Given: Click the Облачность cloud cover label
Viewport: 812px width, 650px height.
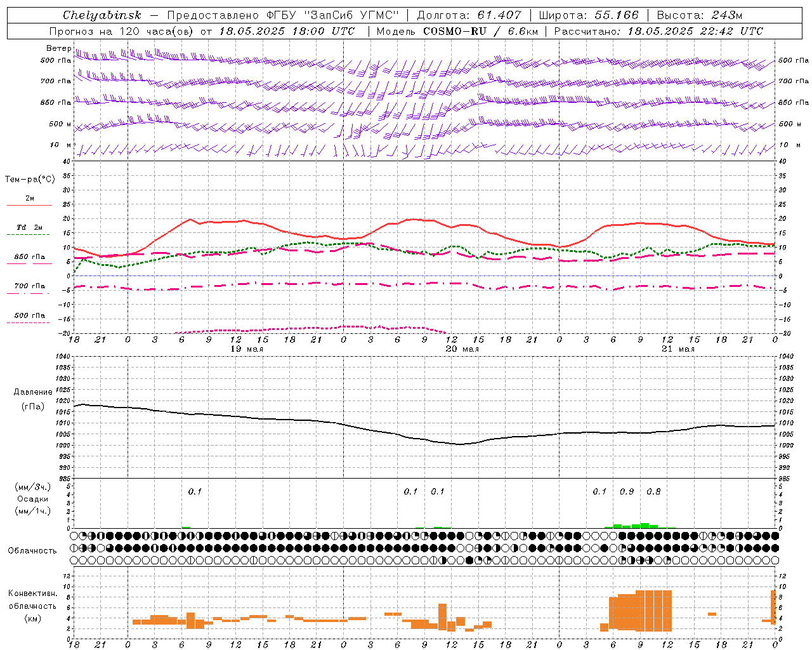Looking at the screenshot, I should click(32, 551).
